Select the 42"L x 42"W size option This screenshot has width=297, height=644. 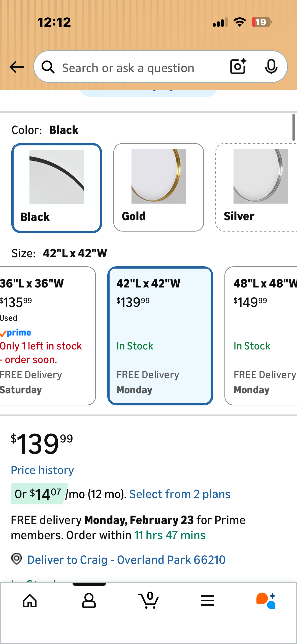[160, 336]
